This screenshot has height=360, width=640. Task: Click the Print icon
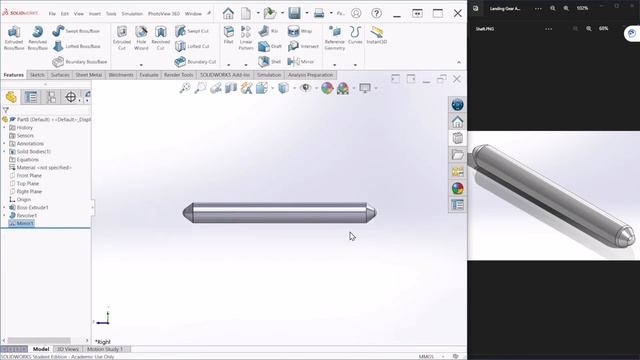click(x=319, y=13)
